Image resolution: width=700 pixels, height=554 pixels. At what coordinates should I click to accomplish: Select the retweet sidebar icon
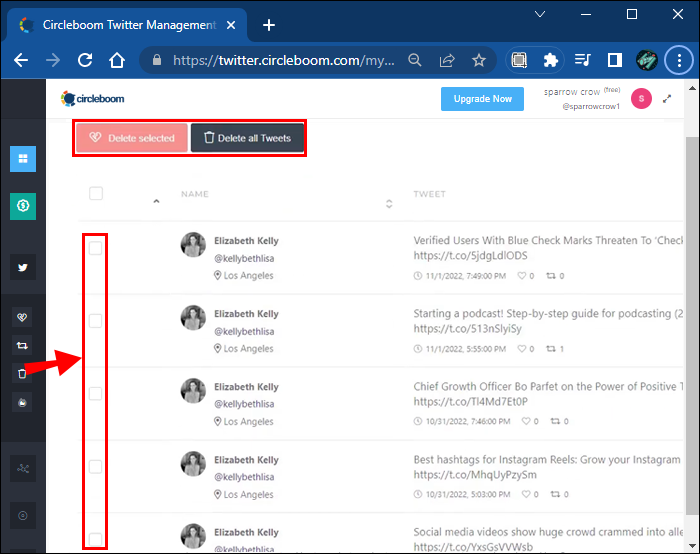22,346
